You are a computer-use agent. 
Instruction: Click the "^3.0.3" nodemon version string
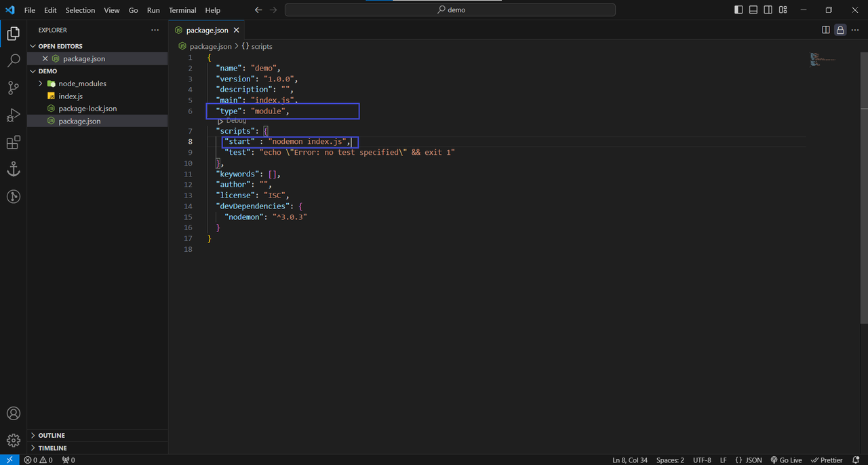(x=290, y=217)
